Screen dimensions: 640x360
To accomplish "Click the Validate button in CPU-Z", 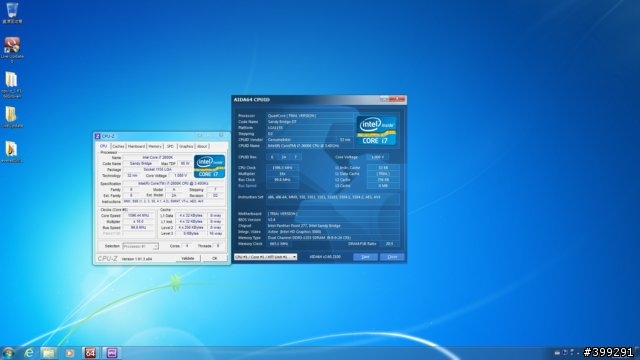I will 188,258.
